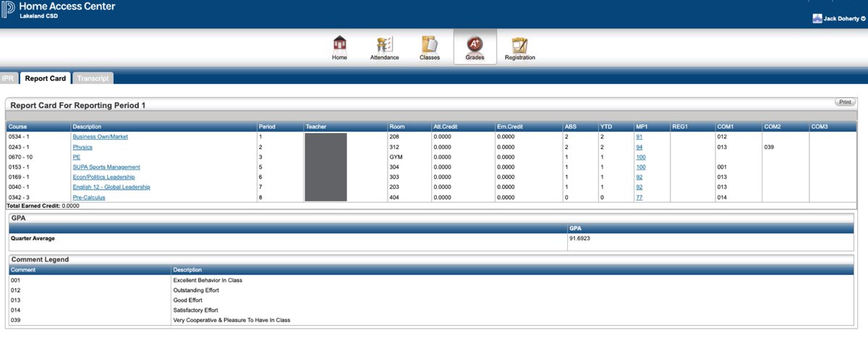The height and width of the screenshot is (362, 868).
Task: Open English 12 - Global Leadership link
Action: tap(111, 187)
